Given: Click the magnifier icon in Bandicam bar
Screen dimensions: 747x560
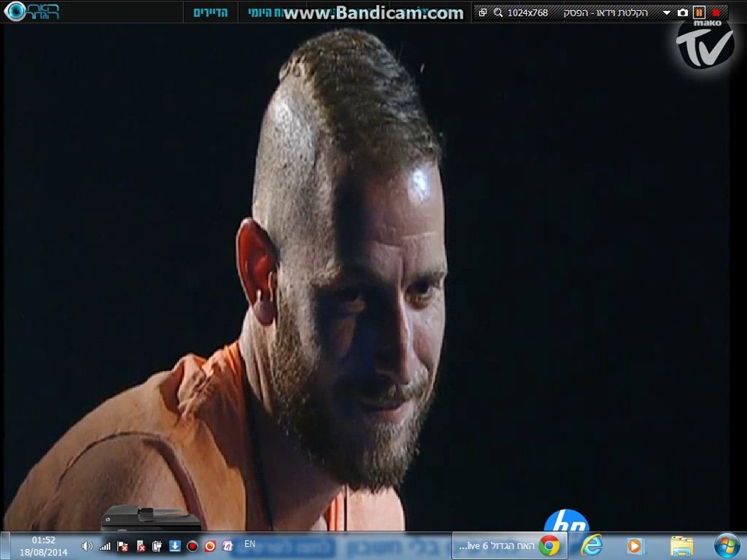Looking at the screenshot, I should pyautogui.click(x=498, y=12).
